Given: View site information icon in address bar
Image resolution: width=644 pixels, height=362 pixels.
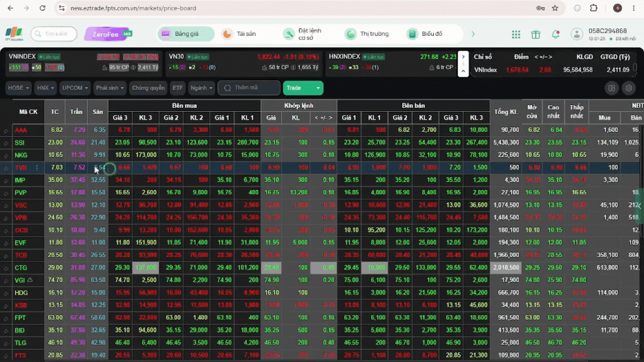Looking at the screenshot, I should (x=62, y=8).
